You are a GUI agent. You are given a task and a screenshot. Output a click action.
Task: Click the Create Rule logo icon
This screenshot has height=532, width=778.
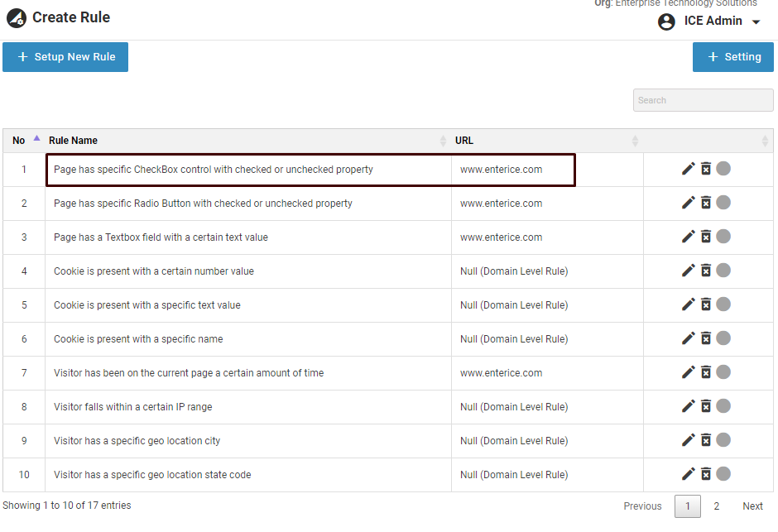(x=16, y=17)
